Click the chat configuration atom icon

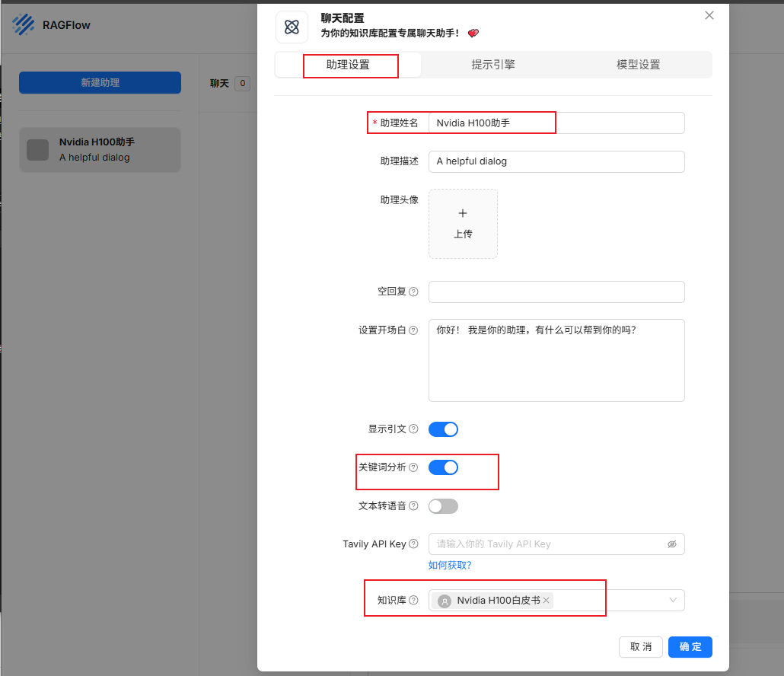point(292,27)
